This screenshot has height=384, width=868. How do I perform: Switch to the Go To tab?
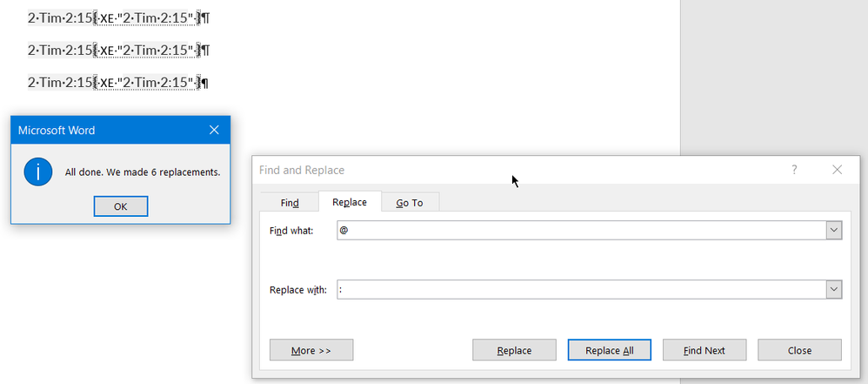tap(410, 202)
